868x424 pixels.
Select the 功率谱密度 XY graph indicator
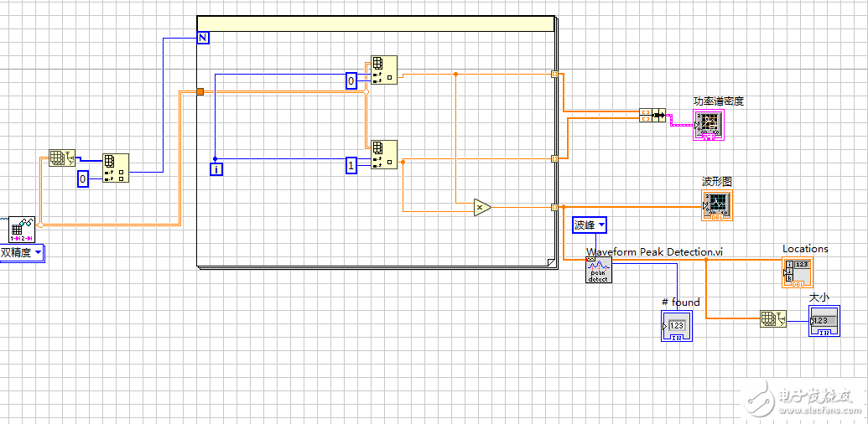coord(709,124)
